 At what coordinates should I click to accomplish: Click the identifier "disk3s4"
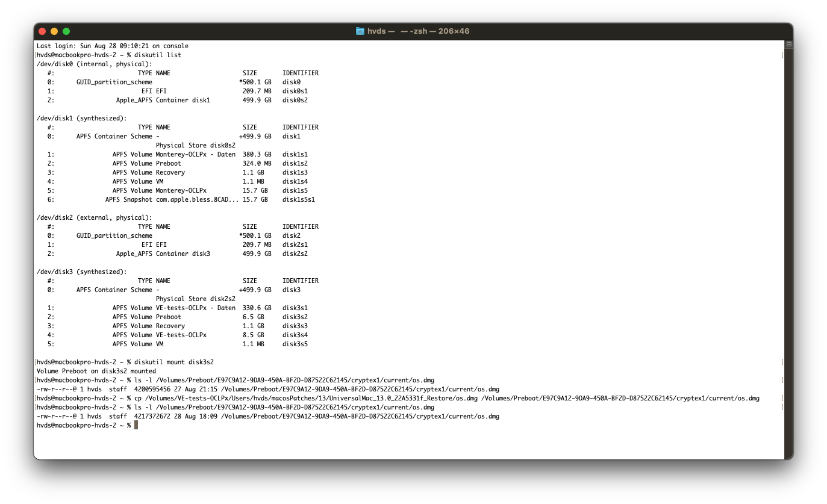(x=295, y=335)
